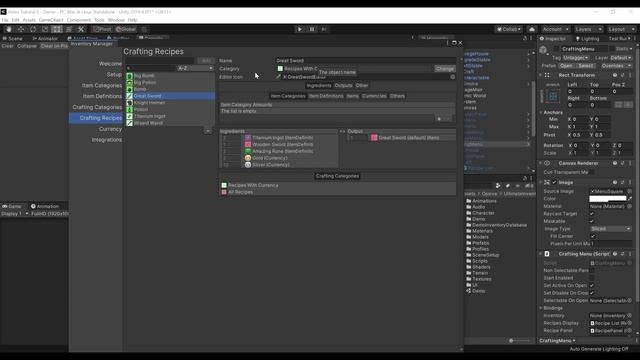Open the Account dropdown

coord(555,29)
